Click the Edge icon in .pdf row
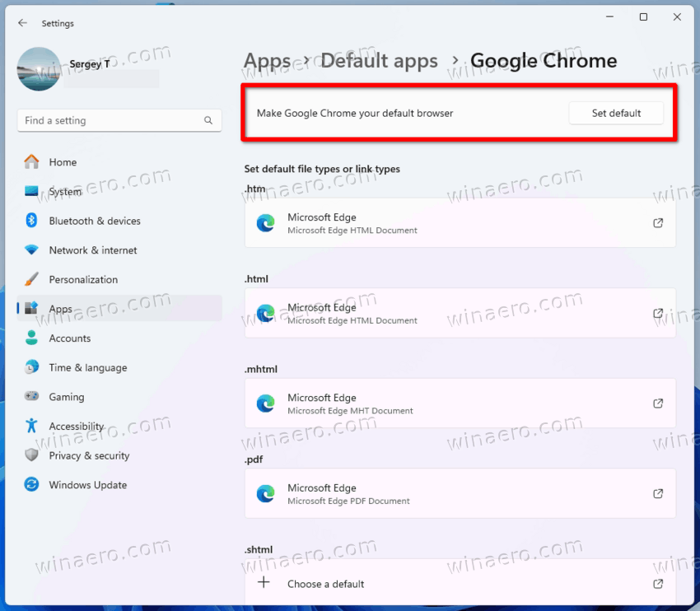Screen dimensions: 700x611 266,493
